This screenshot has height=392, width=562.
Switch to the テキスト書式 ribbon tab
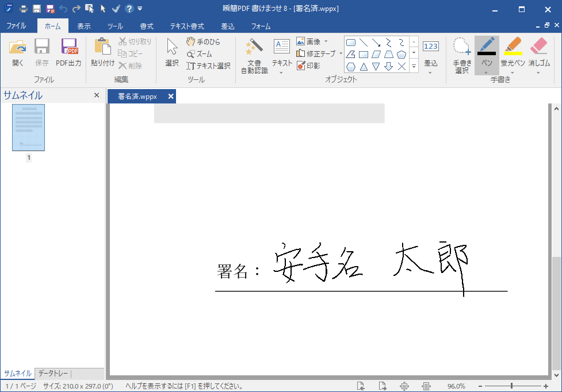[x=186, y=26]
